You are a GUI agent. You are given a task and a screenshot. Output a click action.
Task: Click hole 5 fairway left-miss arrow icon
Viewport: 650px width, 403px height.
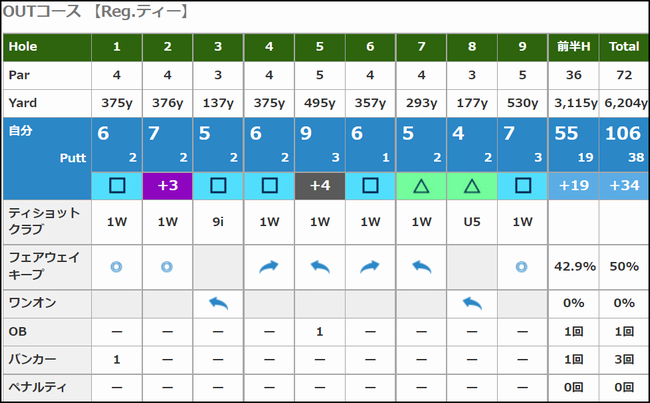coord(319,267)
